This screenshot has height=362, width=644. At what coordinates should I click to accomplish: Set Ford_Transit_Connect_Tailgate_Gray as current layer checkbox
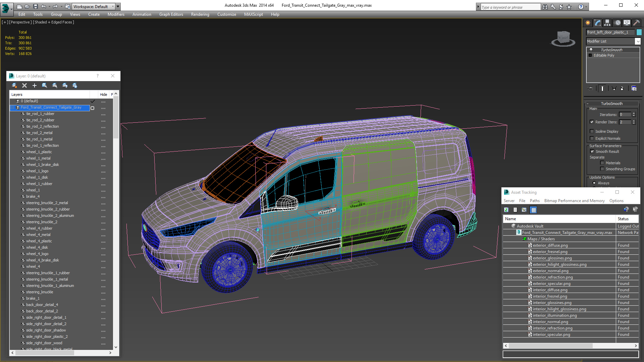tap(92, 108)
